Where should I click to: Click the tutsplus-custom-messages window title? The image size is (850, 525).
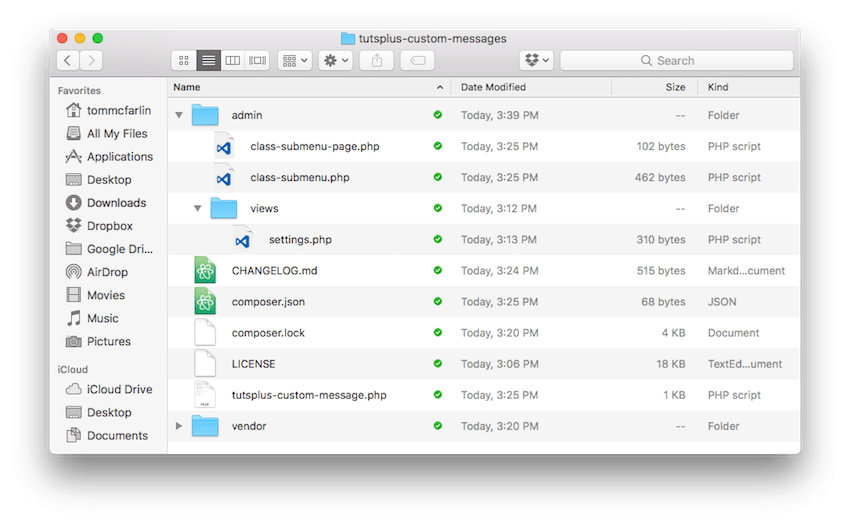(x=433, y=39)
